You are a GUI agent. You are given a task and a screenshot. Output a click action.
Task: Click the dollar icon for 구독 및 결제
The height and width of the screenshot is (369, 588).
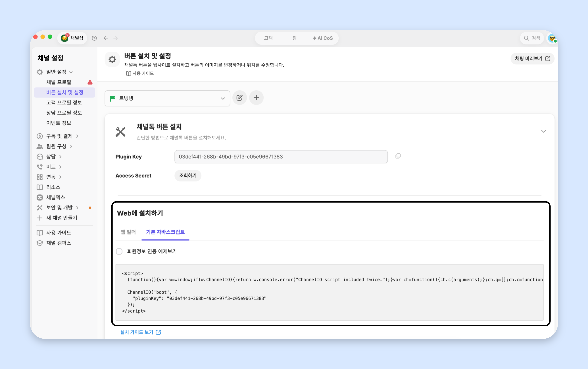(40, 136)
